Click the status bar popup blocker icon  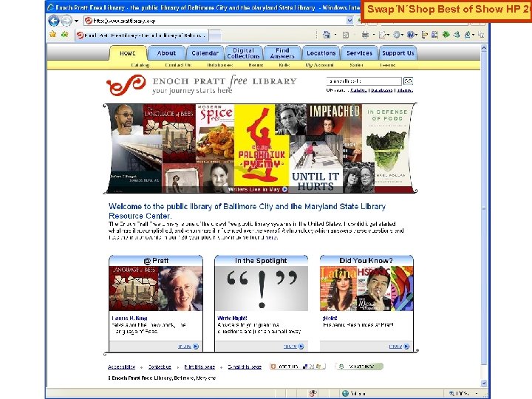pyautogui.click(x=313, y=394)
